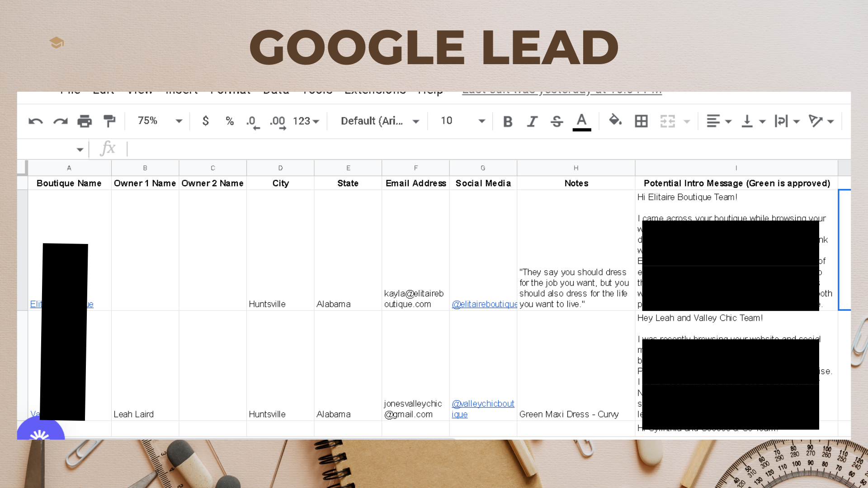Viewport: 868px width, 488px height.
Task: Toggle Bold formatting
Action: coord(508,121)
